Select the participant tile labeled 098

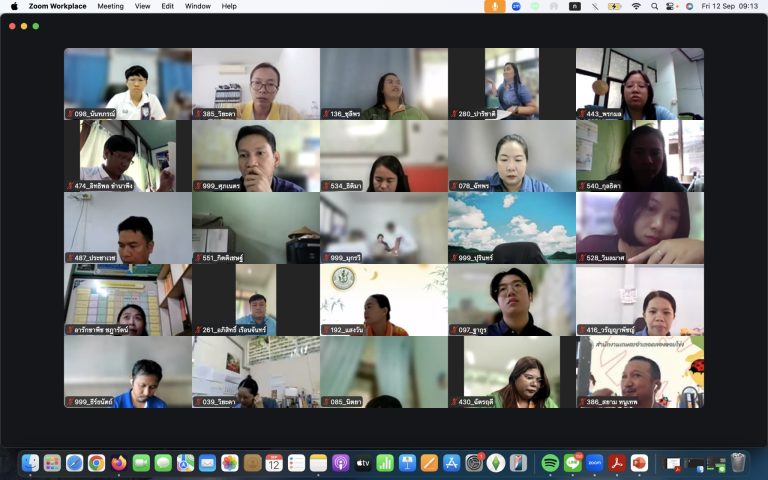(x=127, y=84)
